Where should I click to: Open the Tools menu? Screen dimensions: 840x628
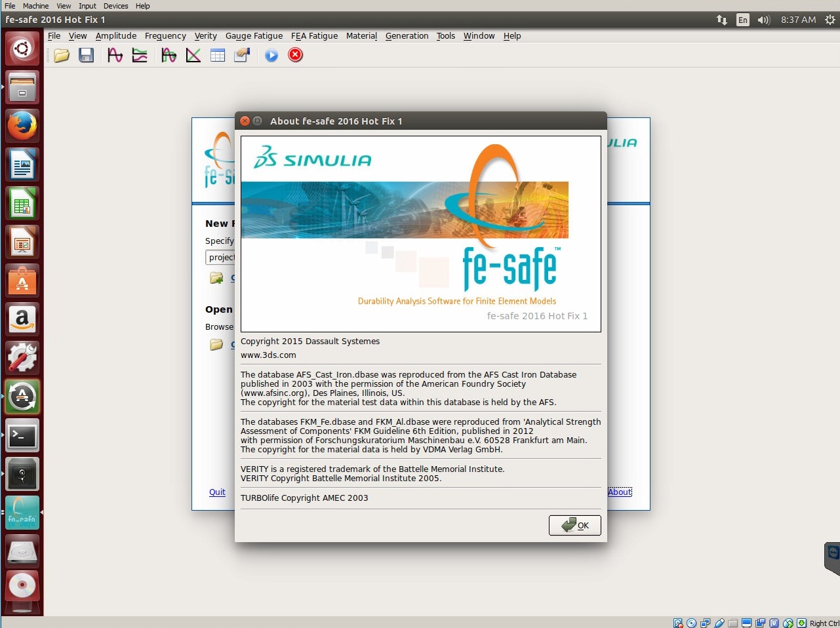coord(446,36)
